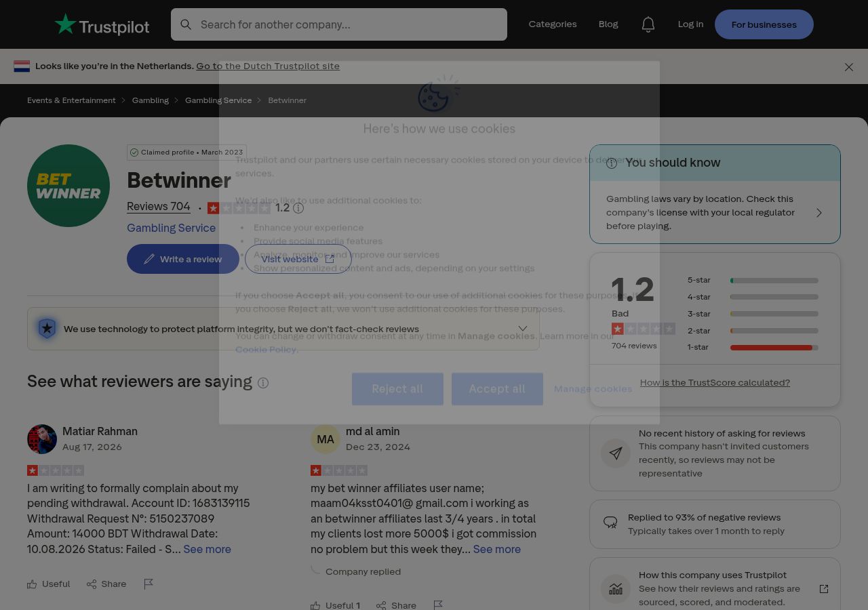Open md al amin's MA avatar

point(325,439)
